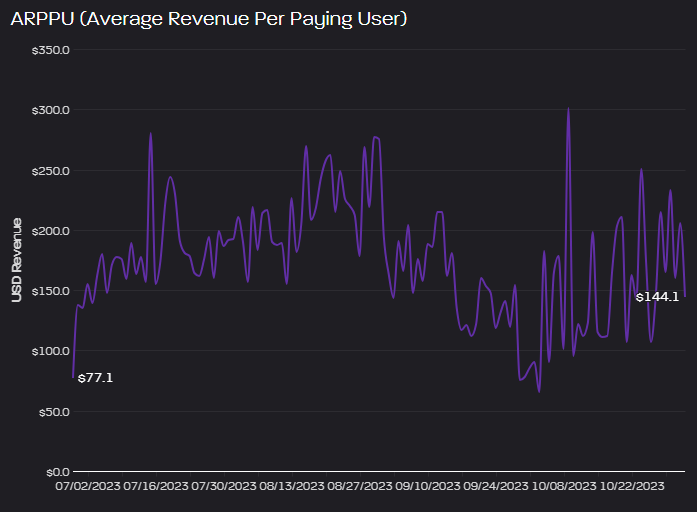This screenshot has width=697, height=512.
Task: Click the highest peak of the purple line
Action: [568, 110]
